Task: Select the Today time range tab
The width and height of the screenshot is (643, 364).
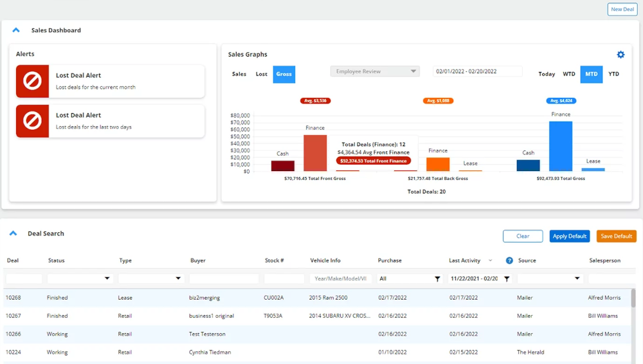Action: tap(547, 74)
